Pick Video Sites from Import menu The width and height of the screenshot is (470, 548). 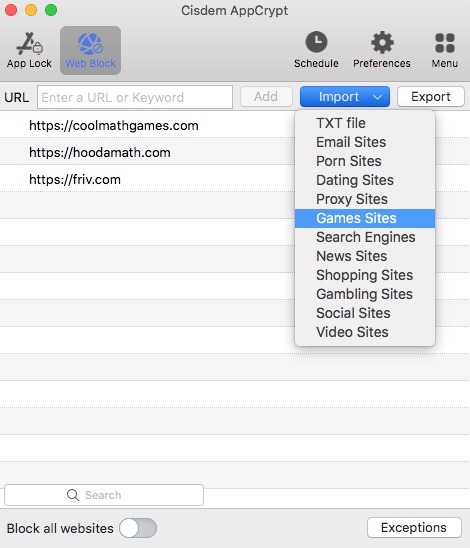click(365, 332)
